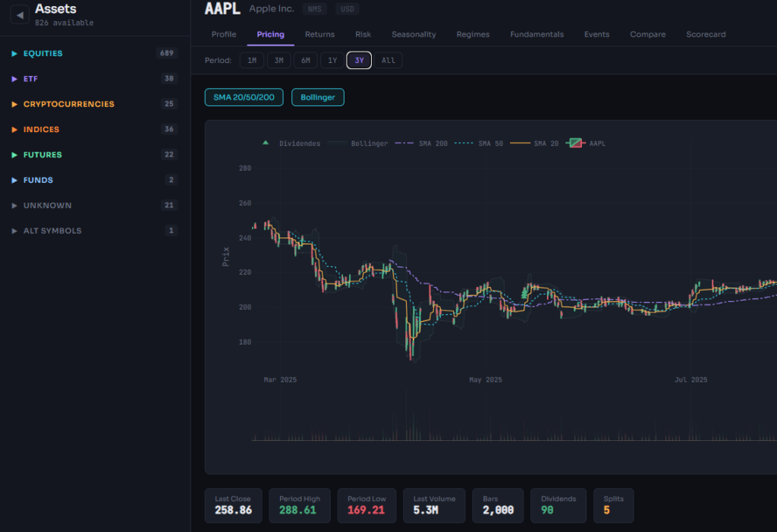Open the Seasonality tab
Viewport: 777px width, 532px height.
click(x=414, y=34)
